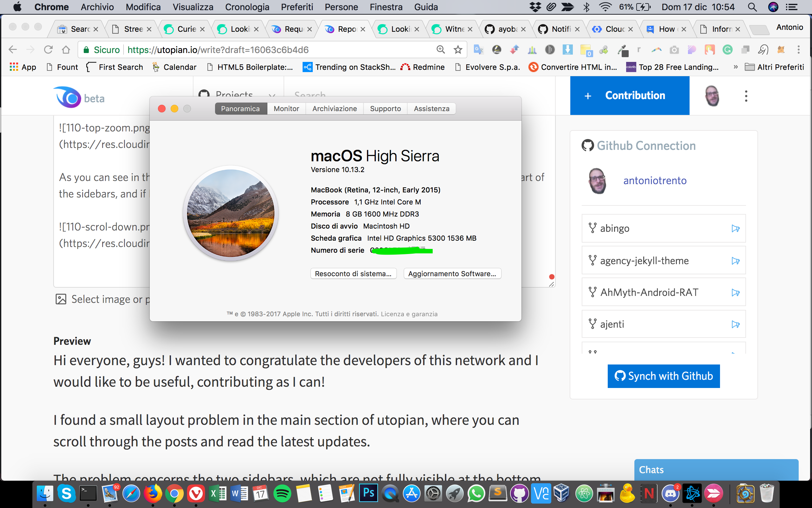This screenshot has width=812, height=508.
Task: Open the Finestra menu
Action: pyautogui.click(x=386, y=7)
